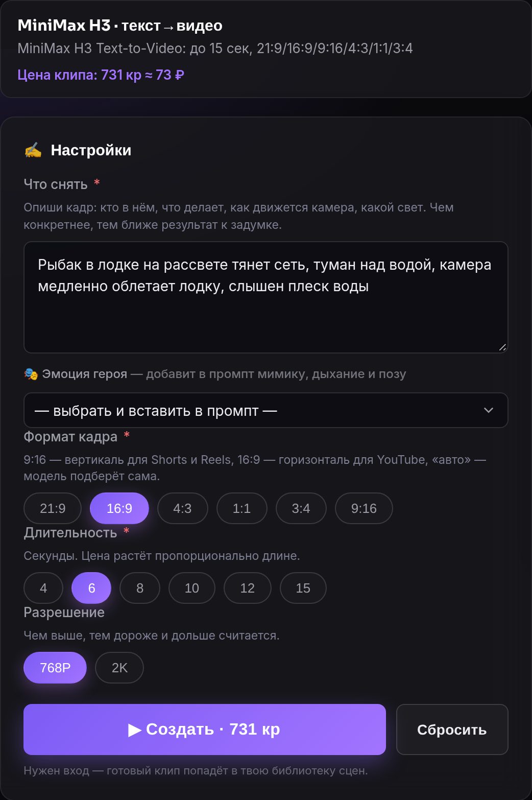This screenshot has height=800, width=532.
Task: Choose the 4:3 aspect ratio
Action: (x=182, y=508)
